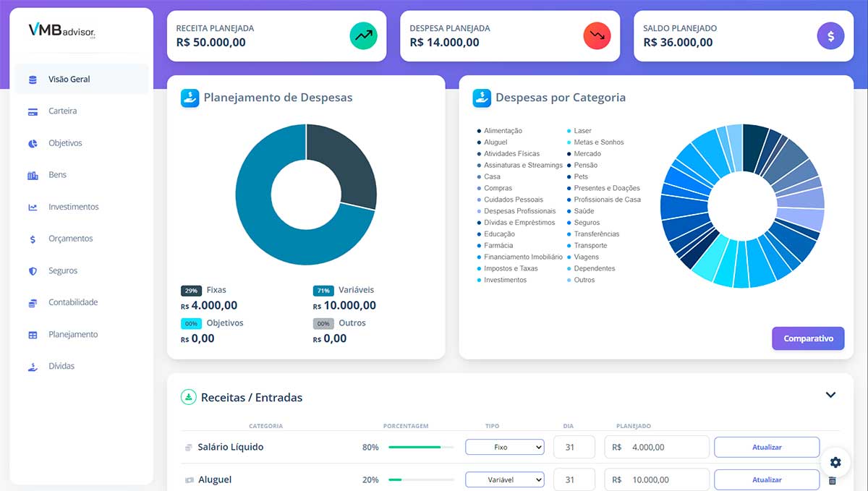Open the settings gear button
The width and height of the screenshot is (868, 491).
pos(835,462)
